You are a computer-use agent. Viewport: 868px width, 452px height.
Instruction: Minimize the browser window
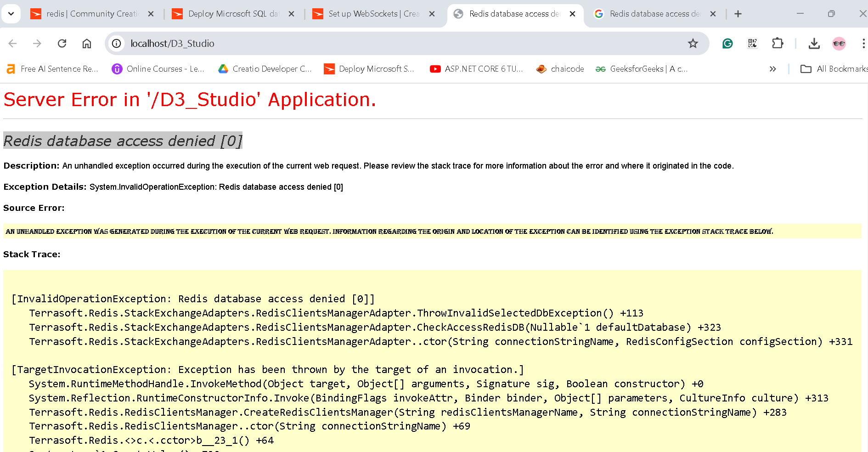(800, 14)
